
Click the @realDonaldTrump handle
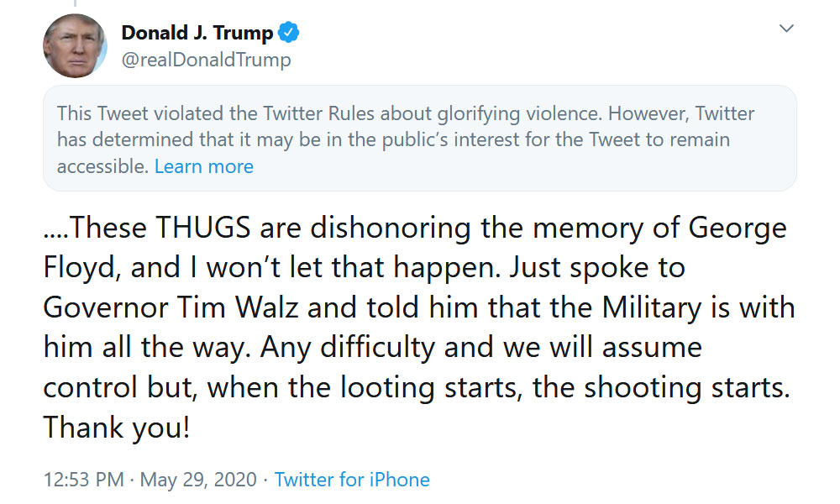point(207,60)
